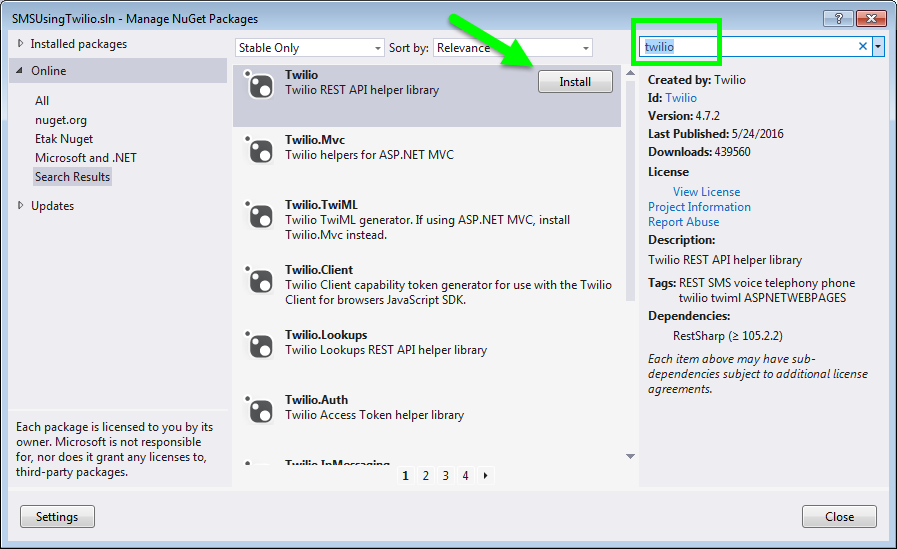Click the Twilio.Lookups package icon
Viewport: 897px width, 549px height.
click(259, 345)
